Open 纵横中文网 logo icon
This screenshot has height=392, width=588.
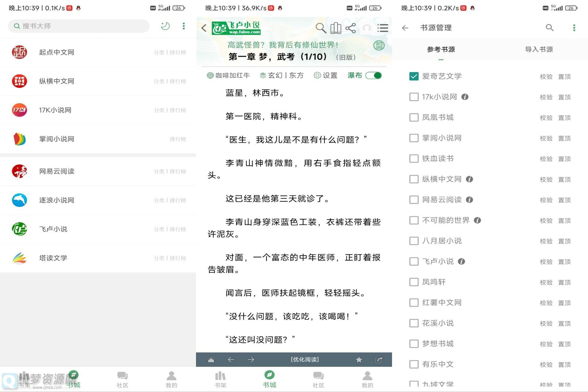pos(19,81)
